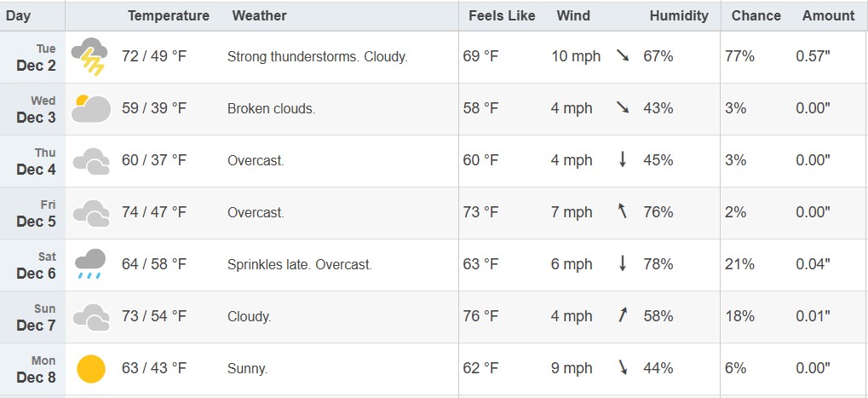Click the overcast clouds icon for Dec 5
Image resolution: width=868 pixels, height=398 pixels.
[x=91, y=213]
